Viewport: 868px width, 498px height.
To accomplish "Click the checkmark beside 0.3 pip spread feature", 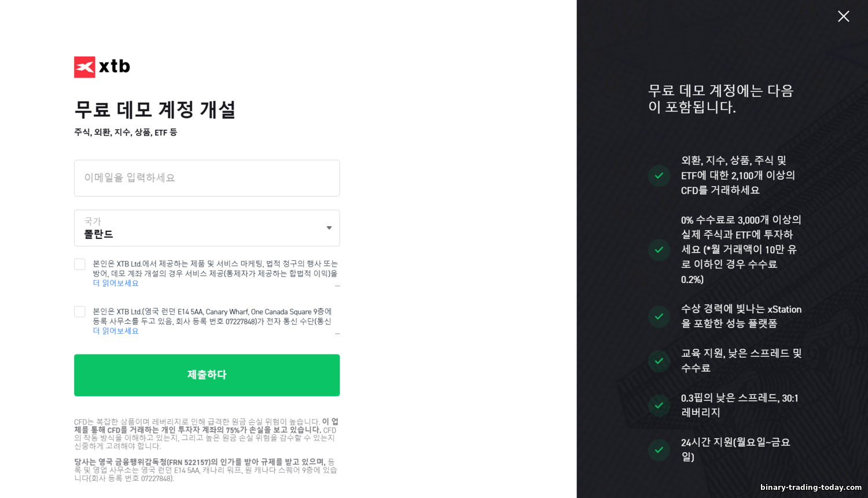I will pos(659,405).
